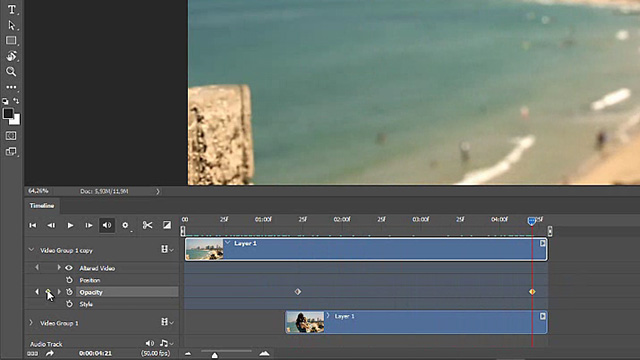Open the transitions picker
Screen dimensions: 640x360
coord(167,225)
